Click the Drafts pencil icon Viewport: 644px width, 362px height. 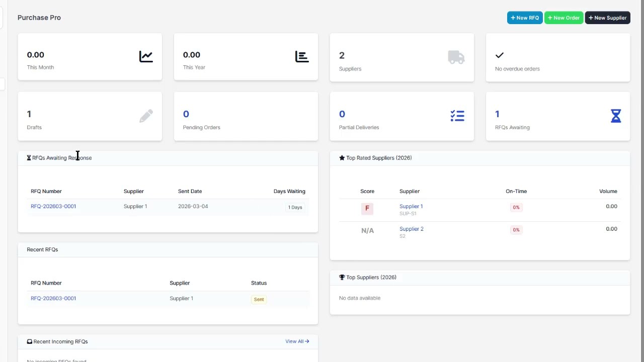pyautogui.click(x=146, y=116)
